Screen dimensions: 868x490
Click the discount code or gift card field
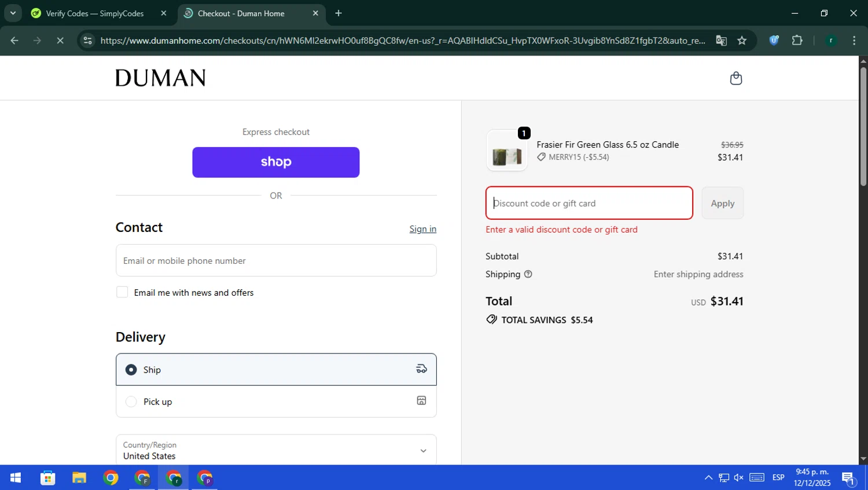point(589,203)
